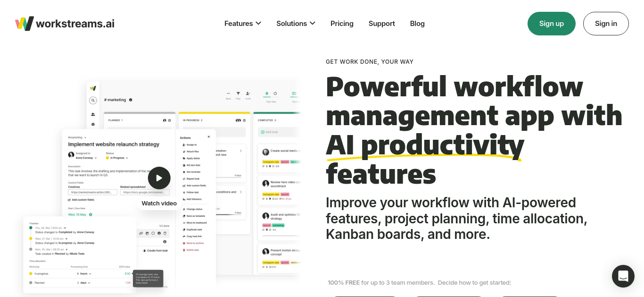Clear the Wed, 10 May due date
This screenshot has height=297, width=644.
coord(91,214)
